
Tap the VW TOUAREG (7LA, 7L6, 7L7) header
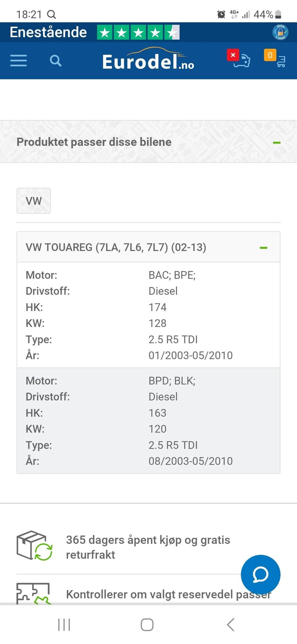[x=116, y=247]
